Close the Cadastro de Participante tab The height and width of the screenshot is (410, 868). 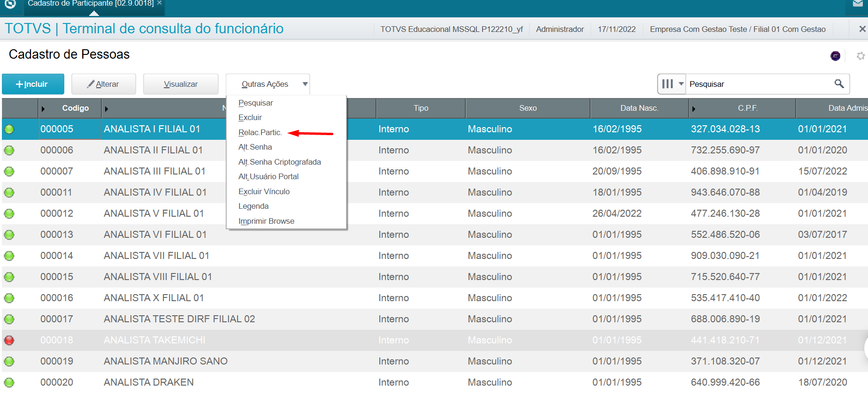(160, 3)
